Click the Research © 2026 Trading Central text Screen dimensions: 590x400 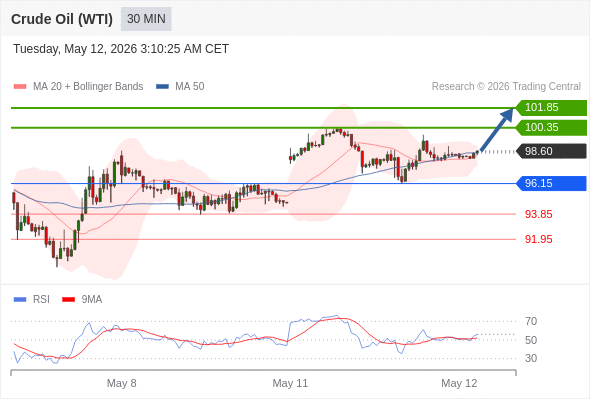[x=506, y=87]
